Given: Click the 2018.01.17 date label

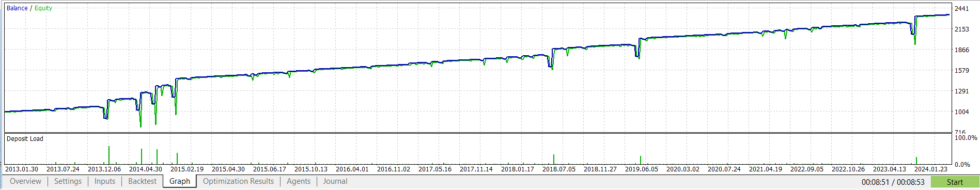Looking at the screenshot, I should coord(518,169).
